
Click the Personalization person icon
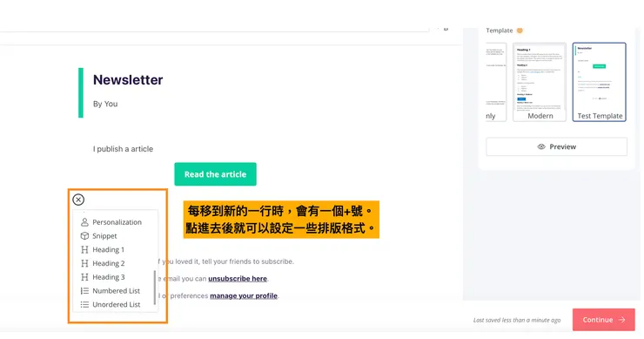84,222
